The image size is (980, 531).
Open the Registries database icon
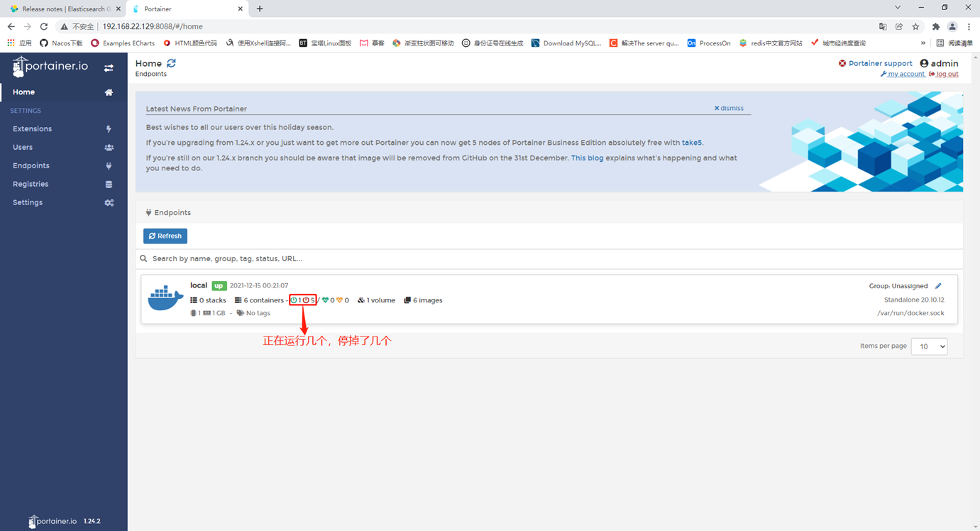click(109, 185)
